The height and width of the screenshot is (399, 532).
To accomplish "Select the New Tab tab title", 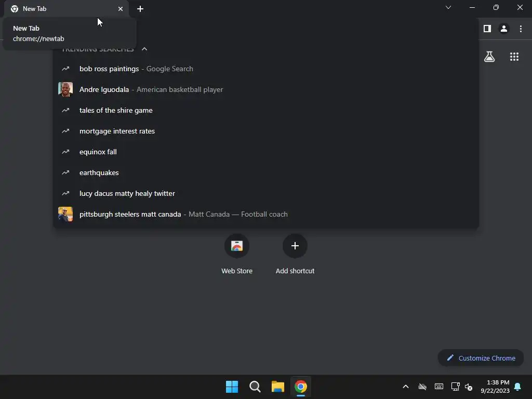I will click(34, 9).
